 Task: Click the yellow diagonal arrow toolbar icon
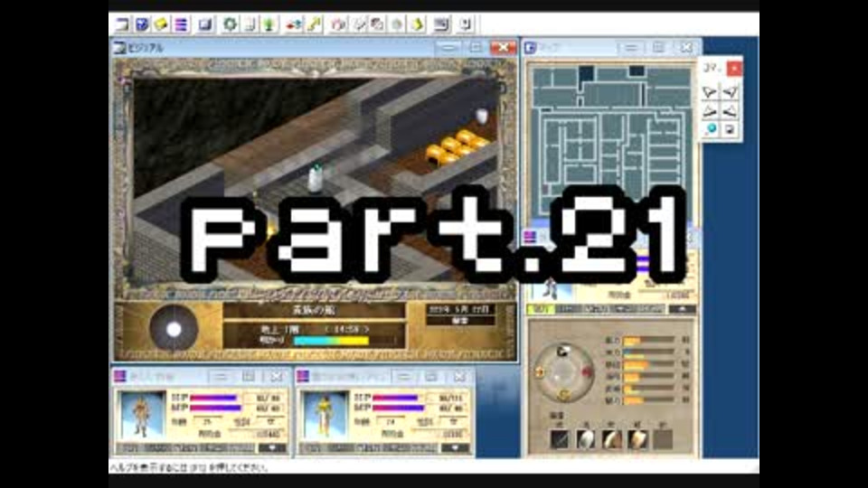click(x=314, y=24)
